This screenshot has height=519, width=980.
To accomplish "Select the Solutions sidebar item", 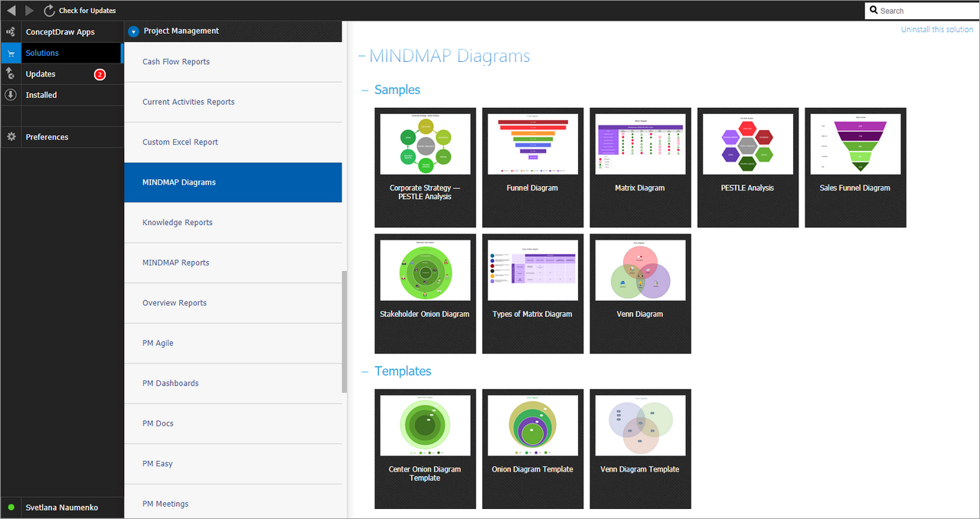I will click(61, 53).
